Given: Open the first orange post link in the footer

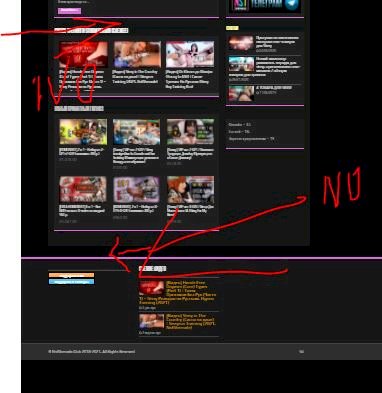Looking at the screenshot, I should coord(191,292).
